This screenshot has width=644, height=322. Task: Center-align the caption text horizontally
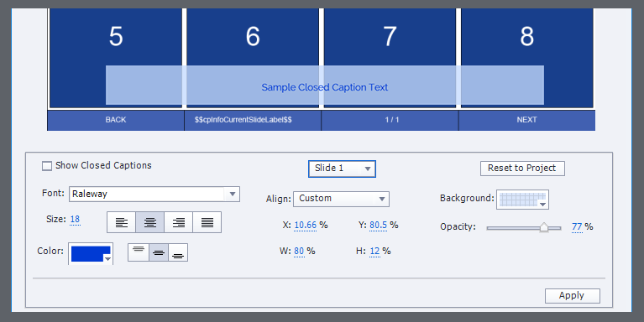150,222
